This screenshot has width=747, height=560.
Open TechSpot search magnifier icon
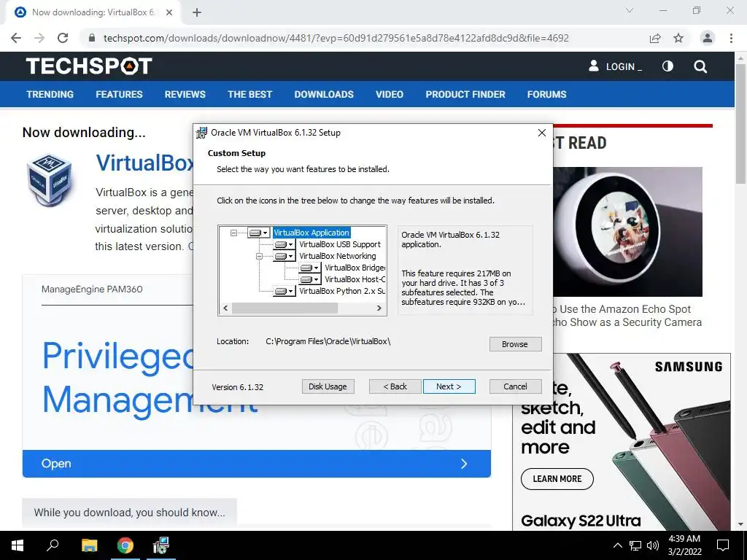pos(700,66)
